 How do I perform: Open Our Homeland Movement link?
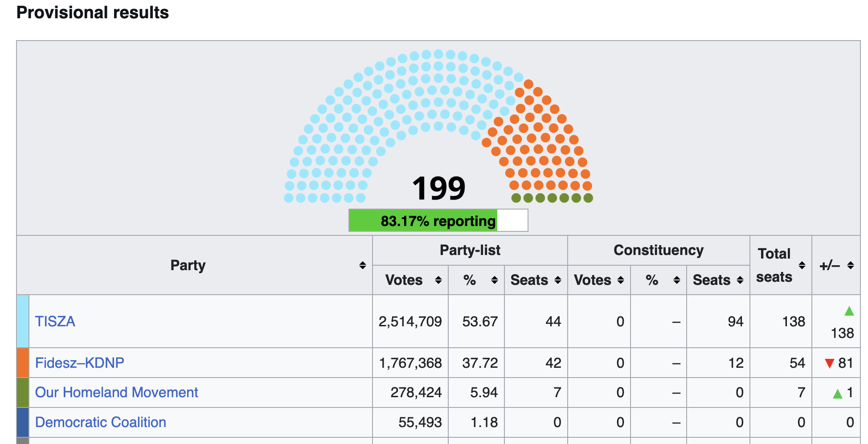[116, 392]
